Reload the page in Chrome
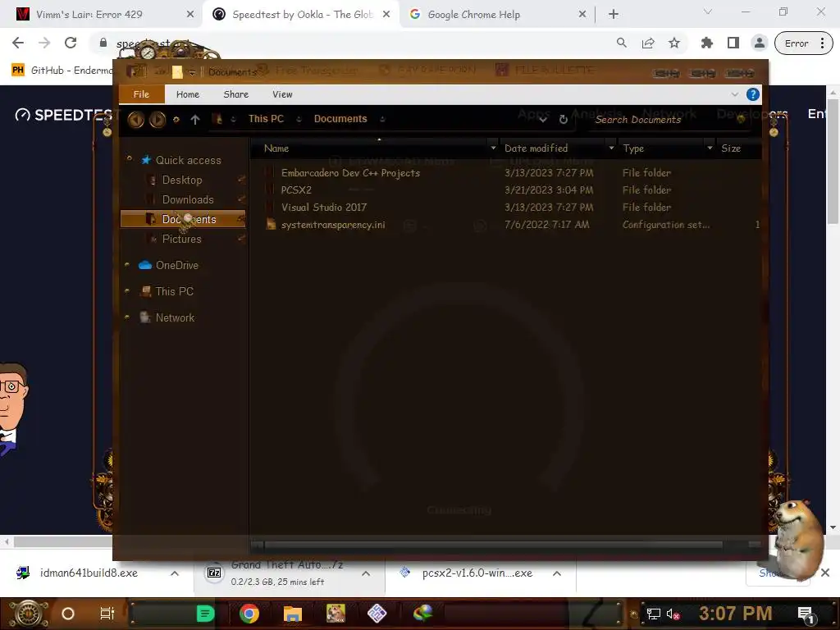840x630 pixels. [71, 43]
